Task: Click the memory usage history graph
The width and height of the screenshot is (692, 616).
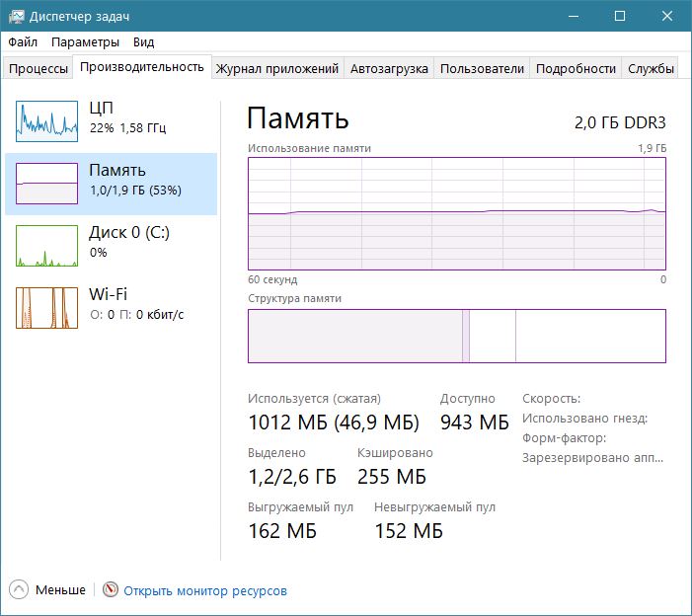Action: click(456, 212)
